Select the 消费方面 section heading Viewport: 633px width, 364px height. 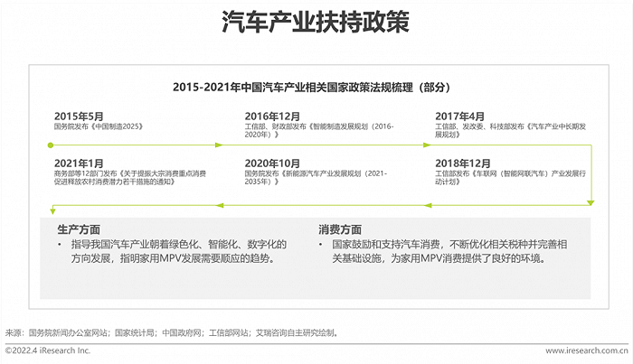(x=340, y=229)
